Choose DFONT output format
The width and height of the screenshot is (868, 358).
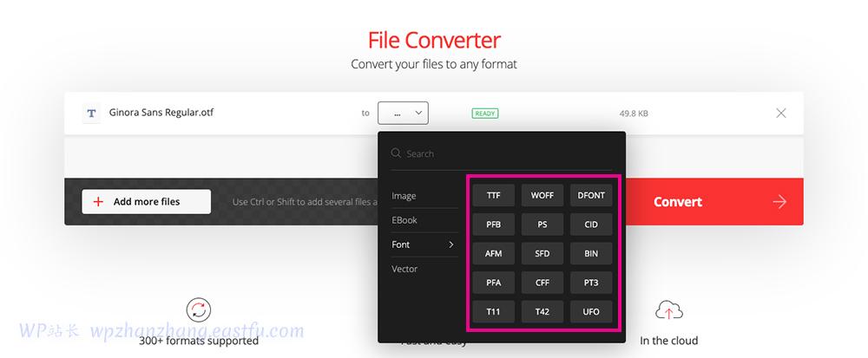pos(591,195)
